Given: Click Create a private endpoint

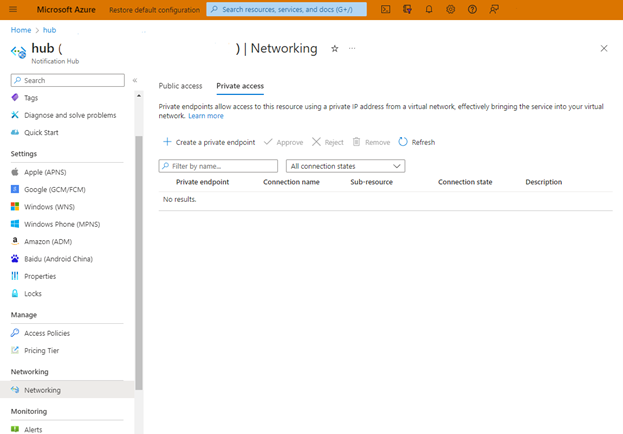Looking at the screenshot, I should pos(208,142).
